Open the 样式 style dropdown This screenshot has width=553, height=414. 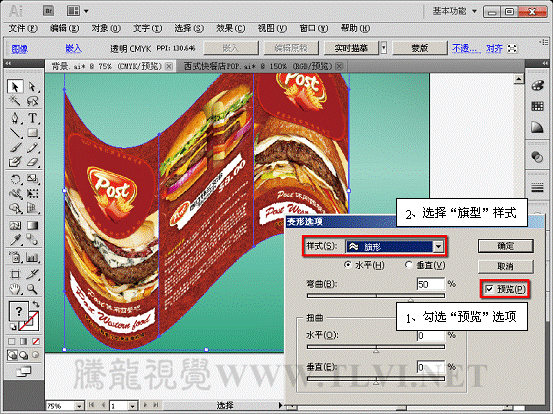click(438, 246)
